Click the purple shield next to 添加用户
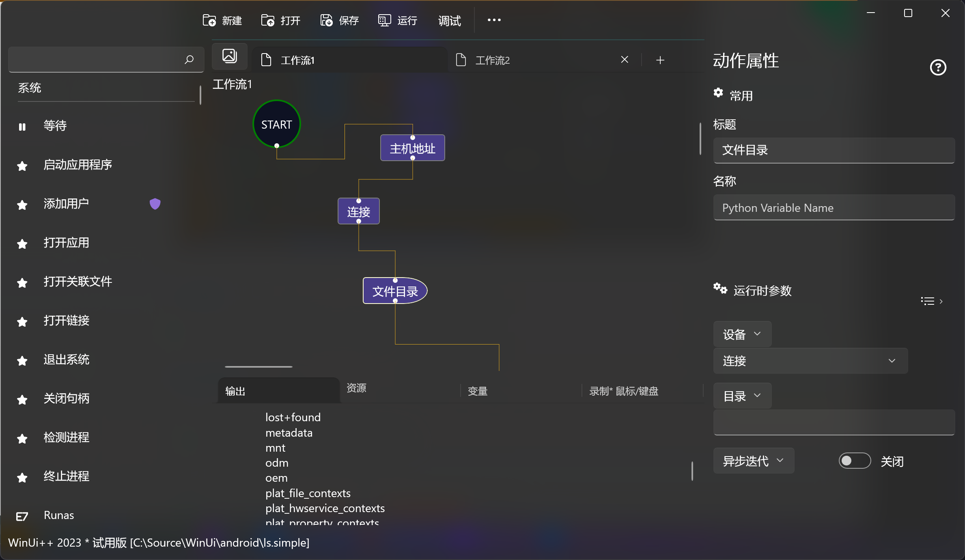 click(x=155, y=204)
